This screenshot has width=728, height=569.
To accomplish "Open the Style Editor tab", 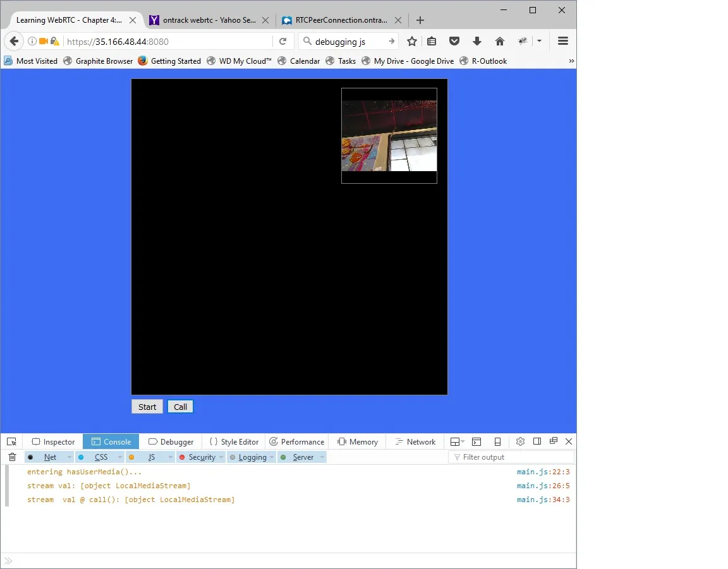I will (x=234, y=442).
